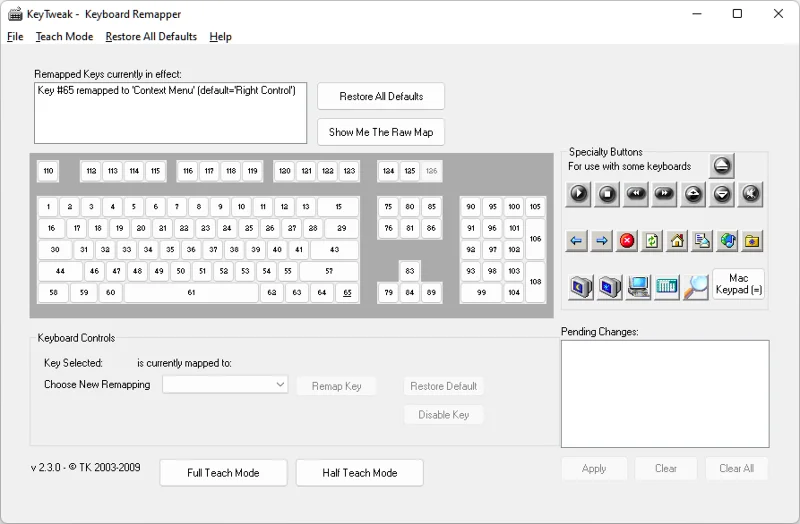Click the Full Teach Mode button
800x524 pixels.
pyautogui.click(x=223, y=473)
